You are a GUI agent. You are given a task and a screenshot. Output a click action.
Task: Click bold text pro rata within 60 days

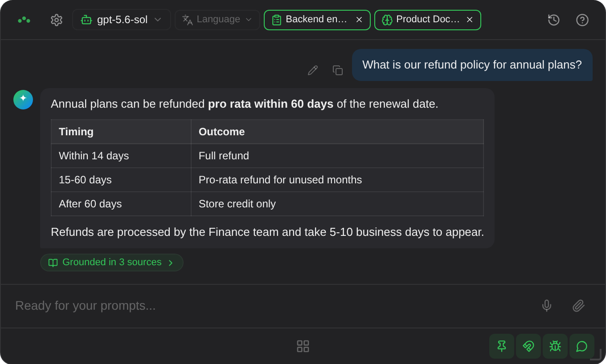[x=270, y=104]
